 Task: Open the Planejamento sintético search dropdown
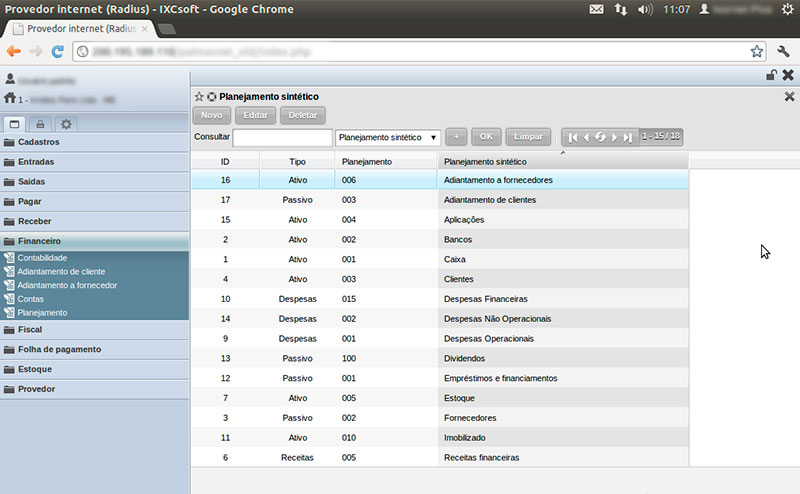pyautogui.click(x=388, y=137)
